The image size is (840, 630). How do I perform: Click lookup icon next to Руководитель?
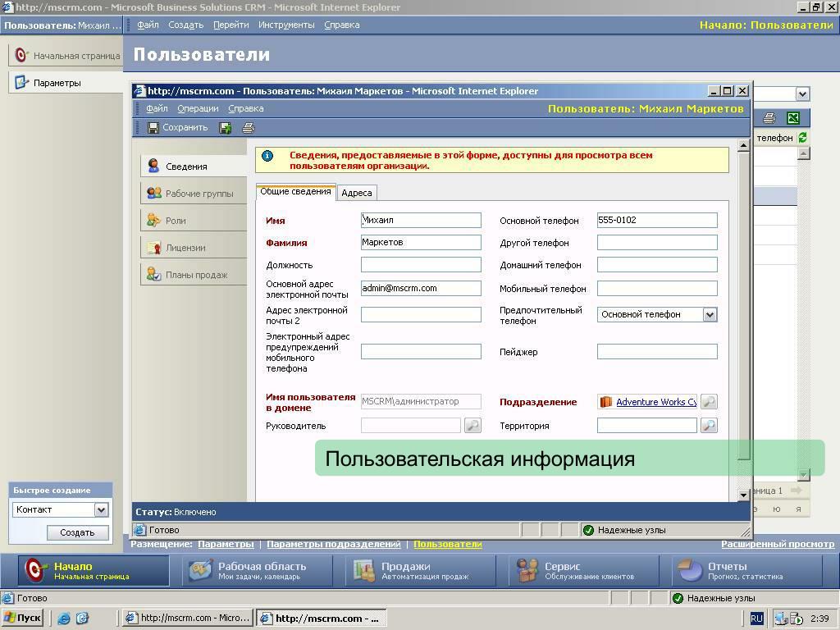tap(472, 426)
